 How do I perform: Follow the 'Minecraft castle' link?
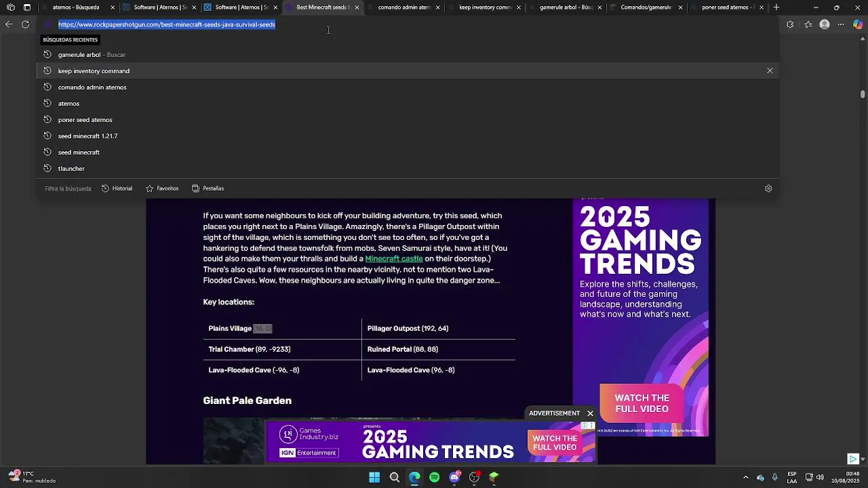394,259
